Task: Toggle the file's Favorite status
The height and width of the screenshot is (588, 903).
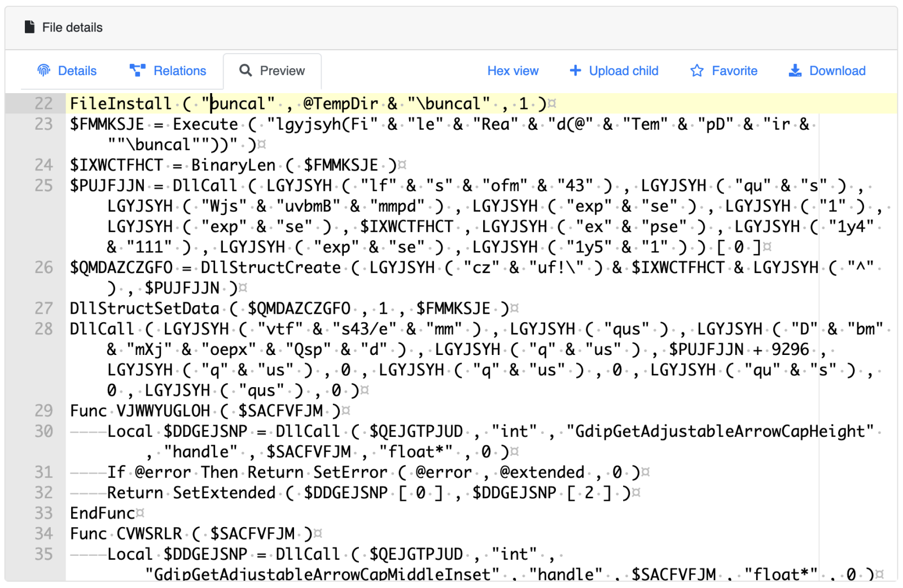Action: click(x=734, y=71)
